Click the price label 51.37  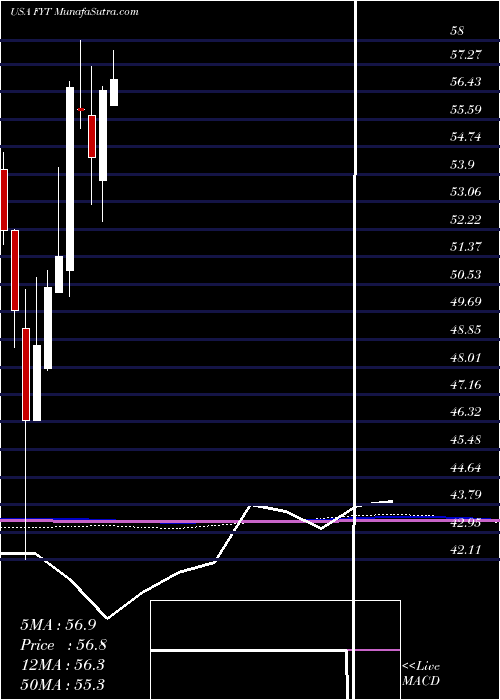pos(466,247)
